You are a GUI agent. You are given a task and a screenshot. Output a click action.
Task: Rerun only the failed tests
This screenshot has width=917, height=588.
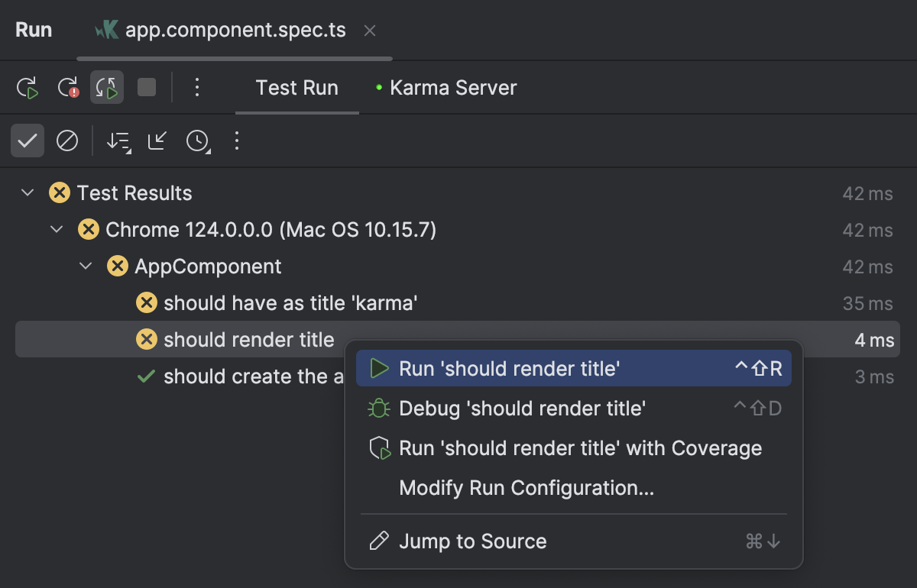(67, 87)
